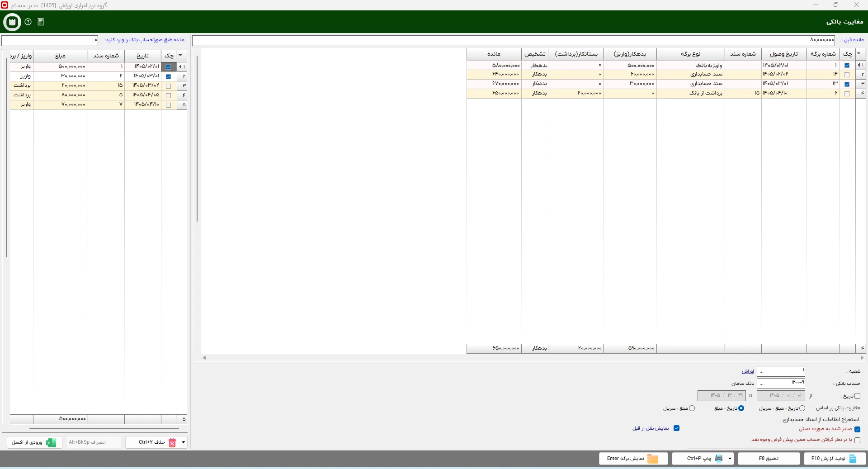868x469 pixels.
Task: Check the ۲۰,۰۰۰,۰۰۰ برداشت row checkbox in left table
Action: click(169, 86)
